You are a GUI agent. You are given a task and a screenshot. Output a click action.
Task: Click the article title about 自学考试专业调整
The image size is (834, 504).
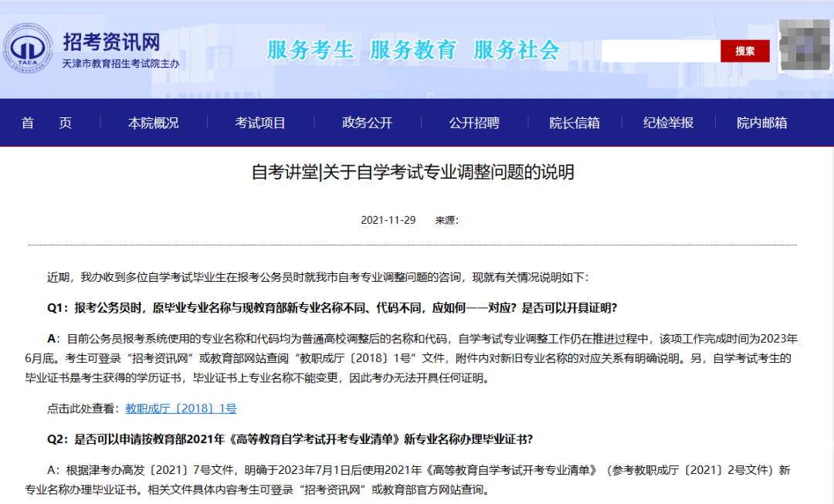[x=413, y=172]
